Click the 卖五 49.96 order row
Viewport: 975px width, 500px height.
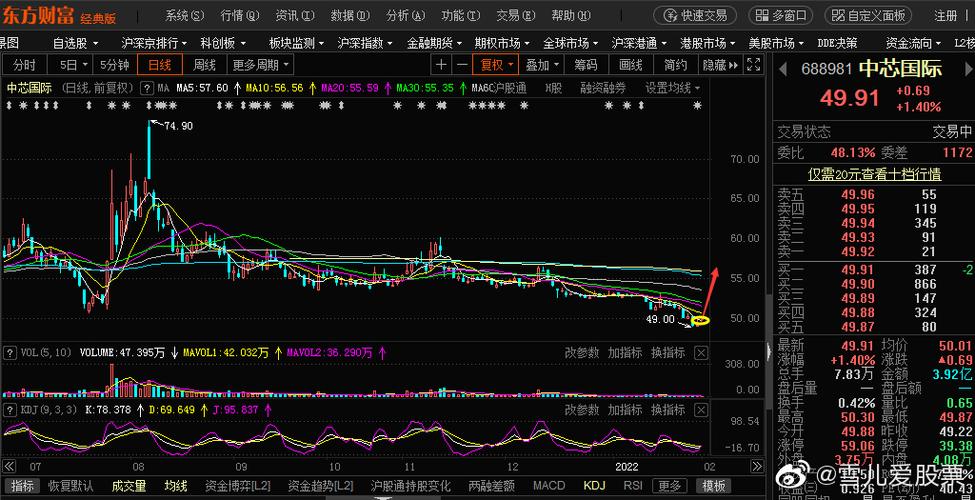[874, 195]
